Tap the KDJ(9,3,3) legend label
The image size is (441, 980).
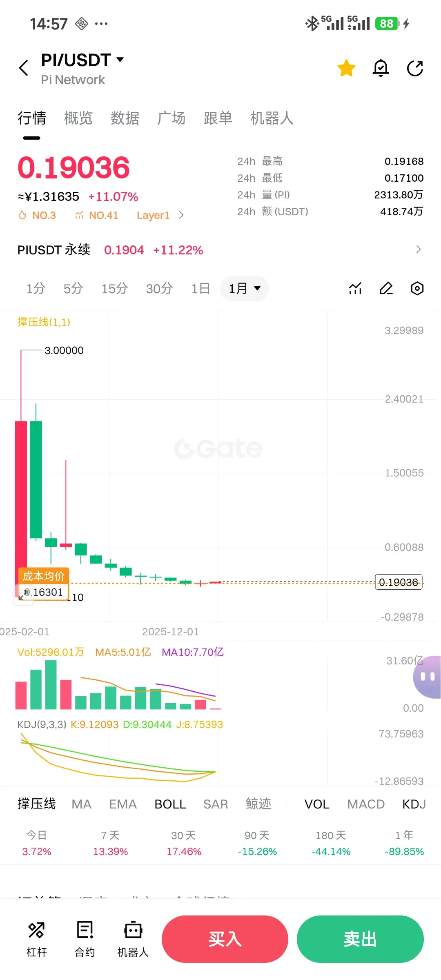[42, 724]
